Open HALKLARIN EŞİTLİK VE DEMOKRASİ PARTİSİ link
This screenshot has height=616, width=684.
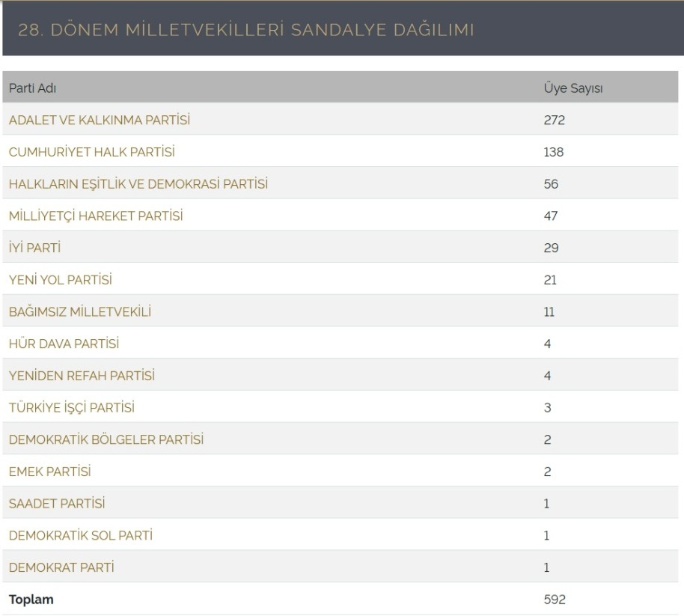tap(138, 184)
